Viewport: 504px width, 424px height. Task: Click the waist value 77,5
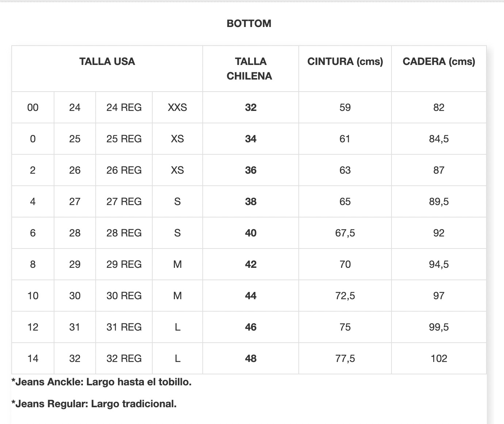(x=345, y=358)
